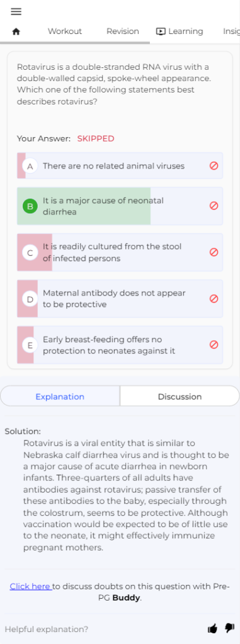Open the hamburger menu
This screenshot has width=240, height=644.
tap(16, 11)
